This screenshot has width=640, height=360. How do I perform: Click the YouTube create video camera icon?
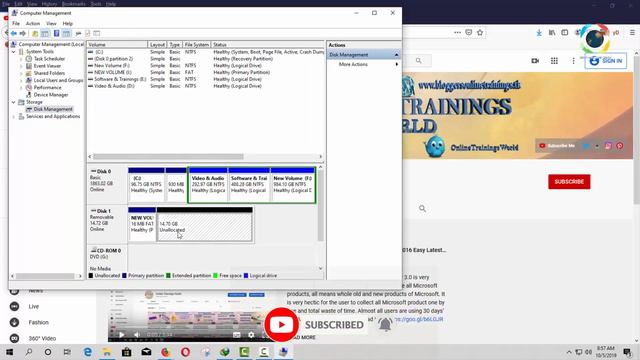tap(535, 61)
